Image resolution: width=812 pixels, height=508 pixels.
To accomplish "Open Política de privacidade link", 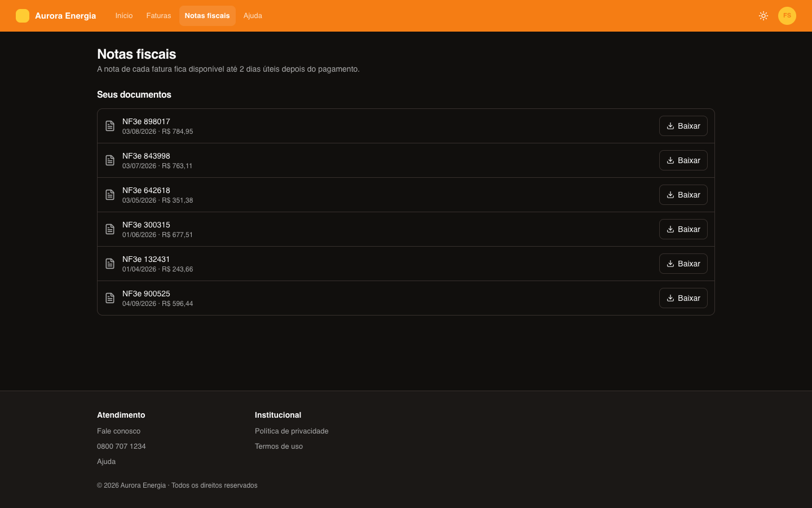I will [292, 431].
